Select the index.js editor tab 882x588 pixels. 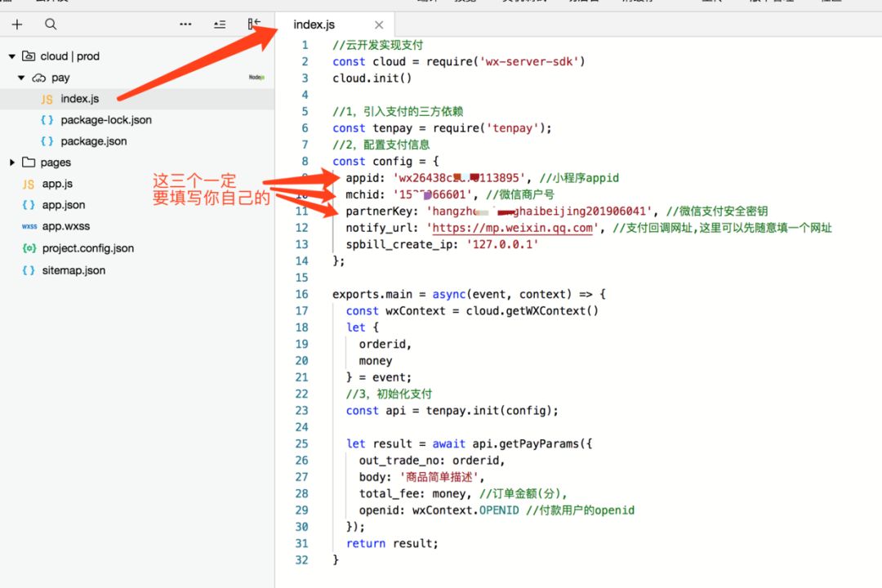tap(314, 24)
